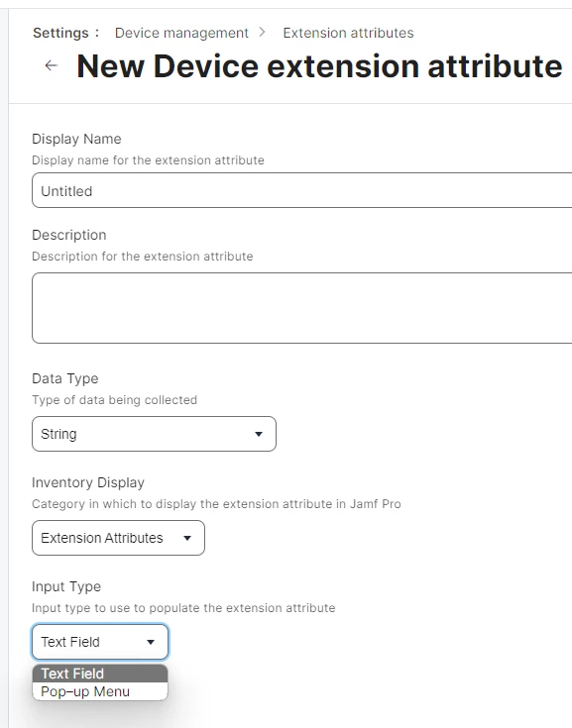Image resolution: width=572 pixels, height=728 pixels.
Task: Click the Display Name label
Action: (x=76, y=139)
